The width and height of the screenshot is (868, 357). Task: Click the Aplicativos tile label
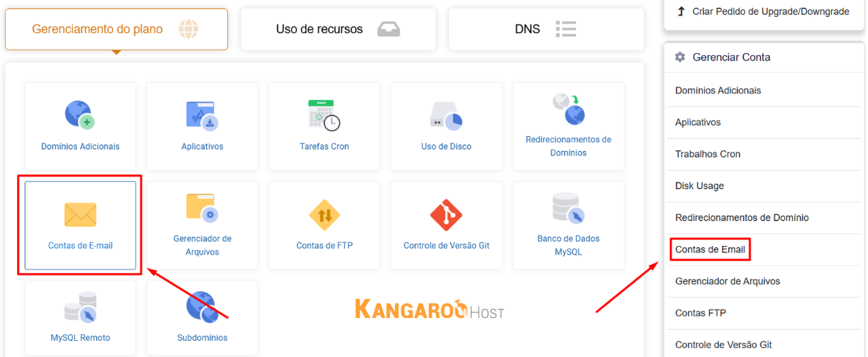click(202, 147)
